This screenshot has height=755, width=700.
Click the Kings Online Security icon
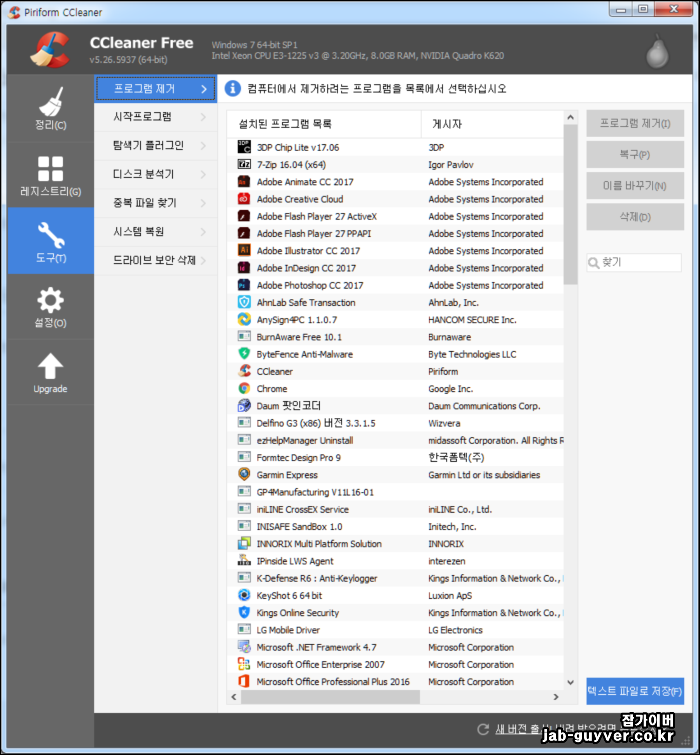pos(244,612)
